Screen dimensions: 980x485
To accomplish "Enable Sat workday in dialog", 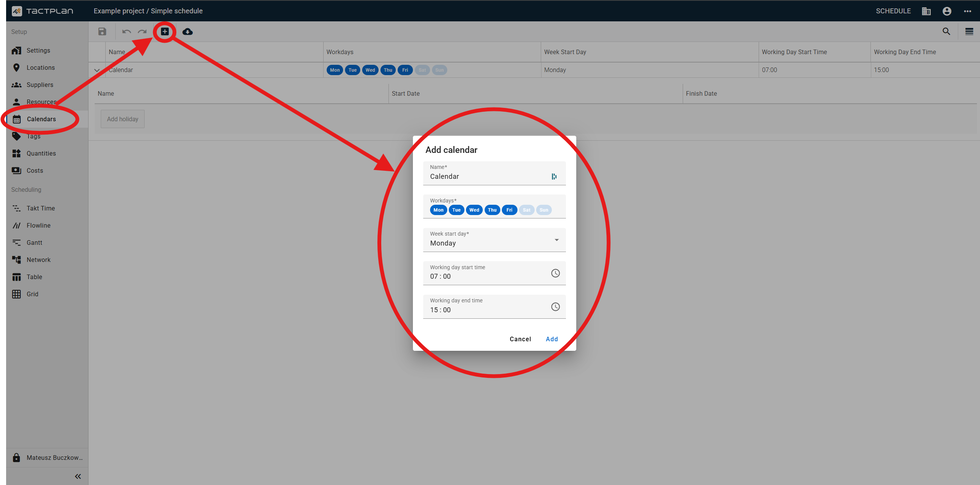I will [x=527, y=210].
